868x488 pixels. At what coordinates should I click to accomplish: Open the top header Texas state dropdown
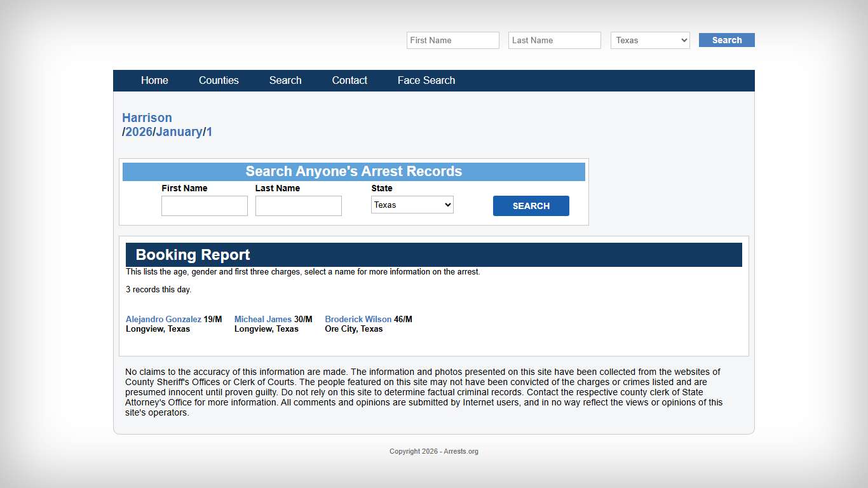650,40
